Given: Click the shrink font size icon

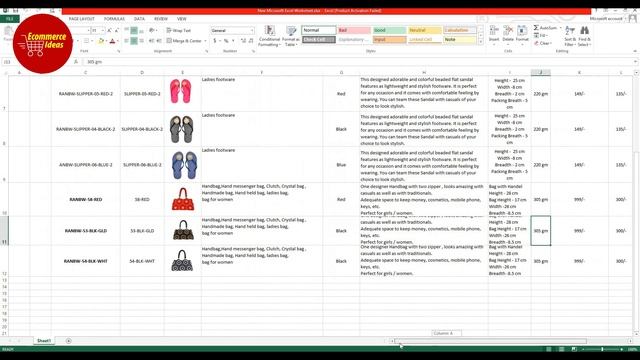Looking at the screenshot, I should pos(117,31).
